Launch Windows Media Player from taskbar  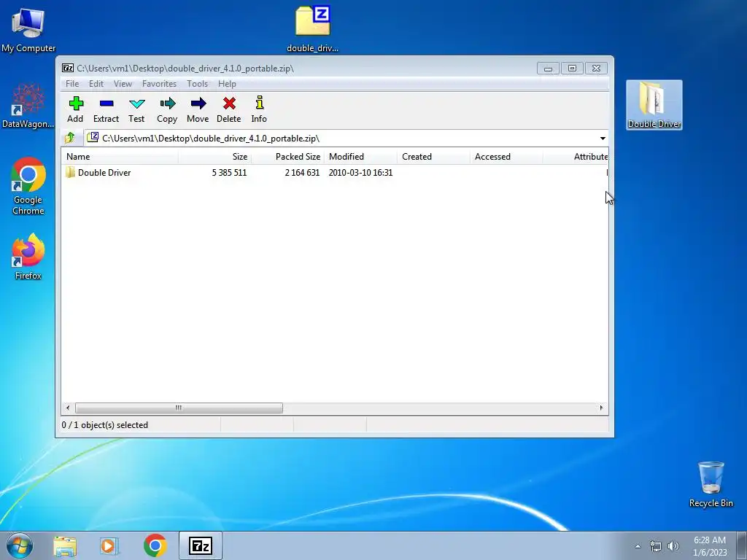pos(109,545)
